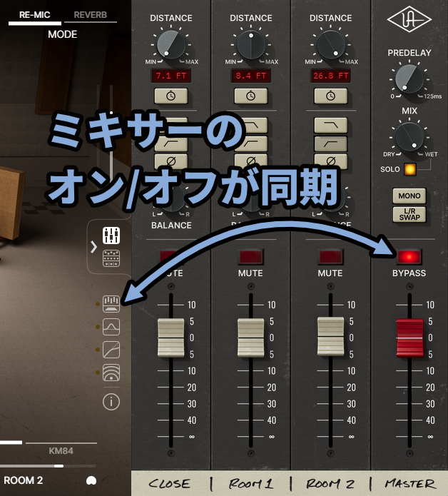
Task: Select the RE-MIC mode tab
Action: point(34,14)
